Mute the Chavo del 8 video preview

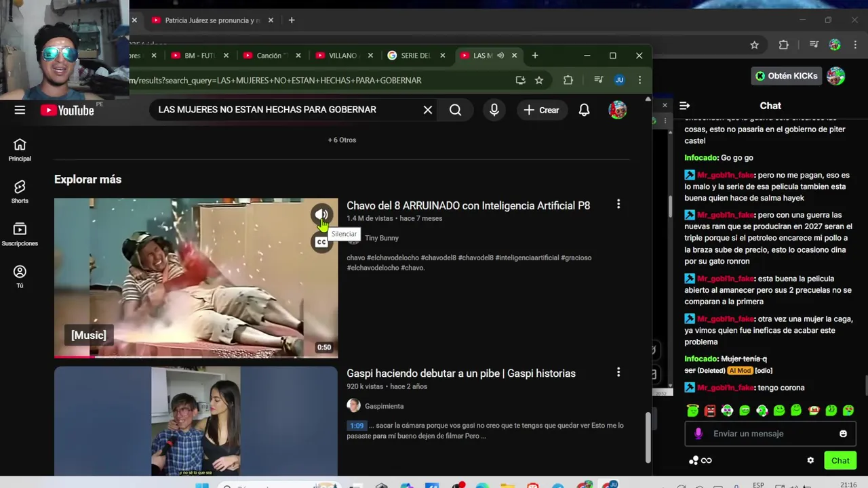pos(321,215)
